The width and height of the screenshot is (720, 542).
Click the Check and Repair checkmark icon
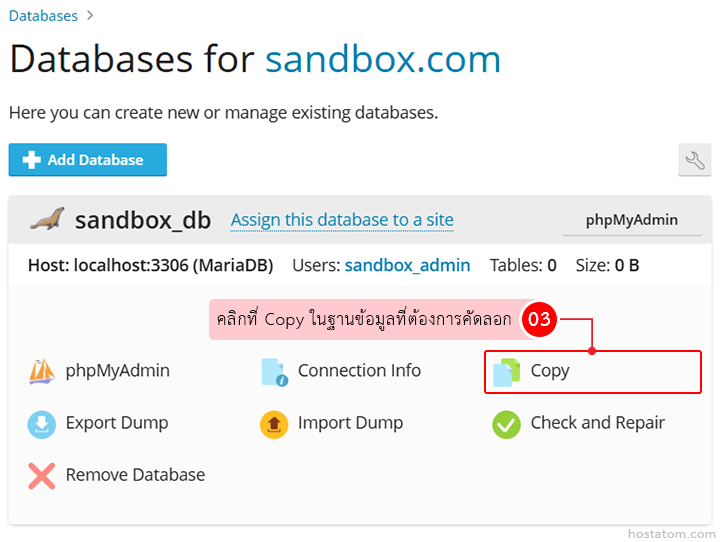point(506,424)
